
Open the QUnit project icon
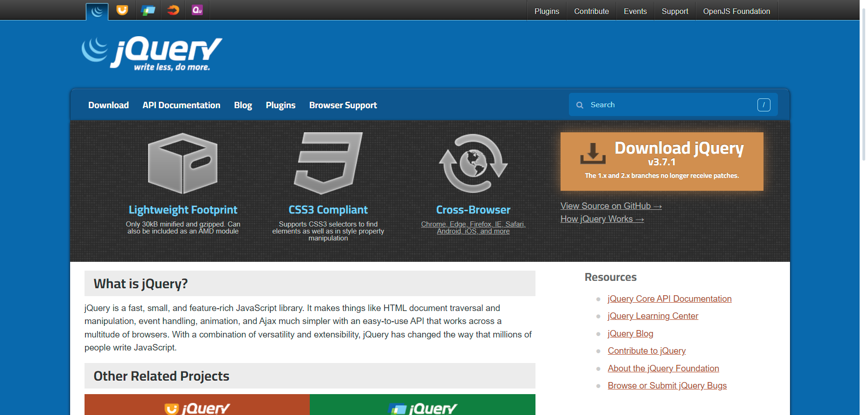[x=197, y=10]
